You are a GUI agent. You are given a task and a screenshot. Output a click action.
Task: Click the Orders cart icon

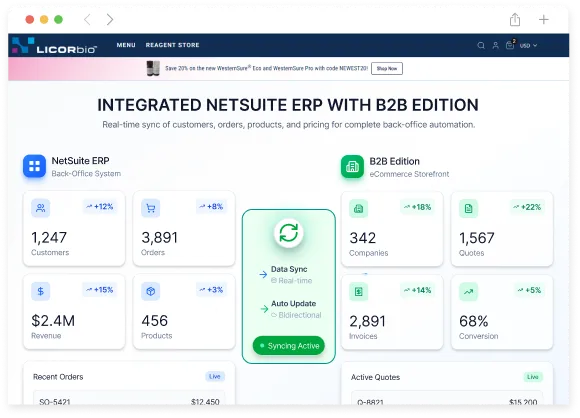[x=151, y=208]
